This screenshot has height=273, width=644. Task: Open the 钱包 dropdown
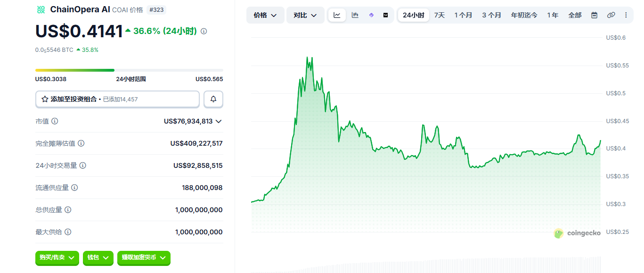98,258
